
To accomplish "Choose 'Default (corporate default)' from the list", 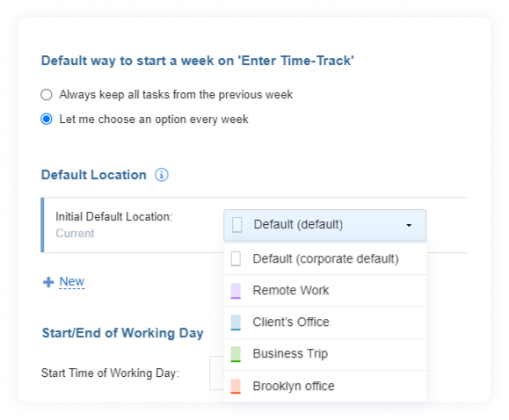I will [325, 259].
